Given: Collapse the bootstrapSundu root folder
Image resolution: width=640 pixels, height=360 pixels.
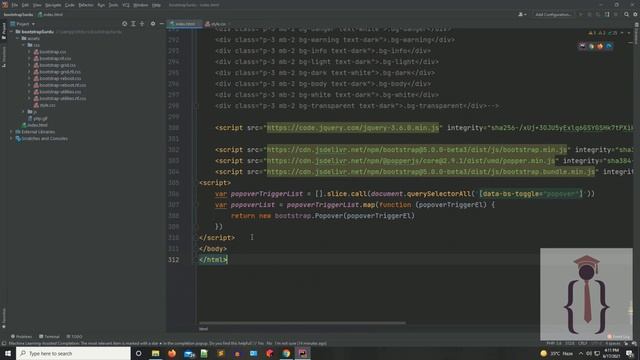Looking at the screenshot, I should click(x=11, y=31).
